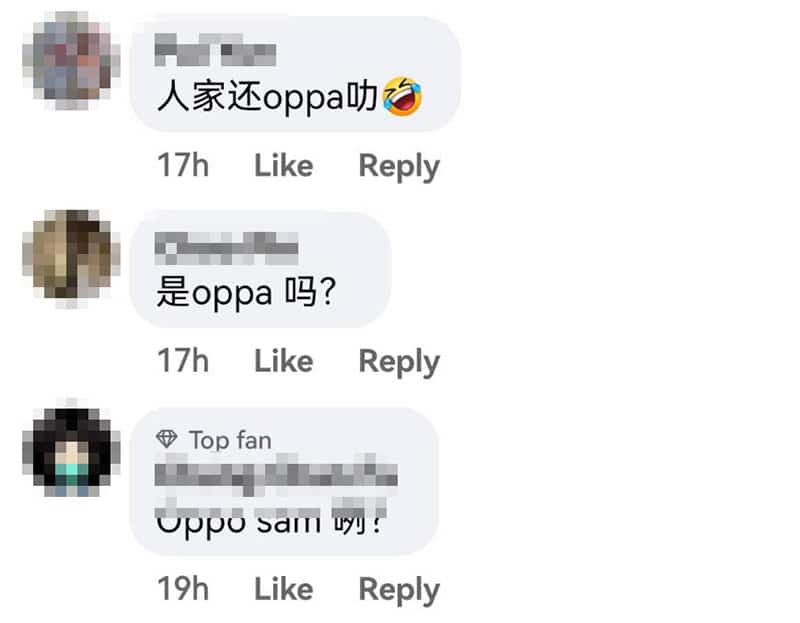Open blurred username above '人家还oppa叻'

215,50
